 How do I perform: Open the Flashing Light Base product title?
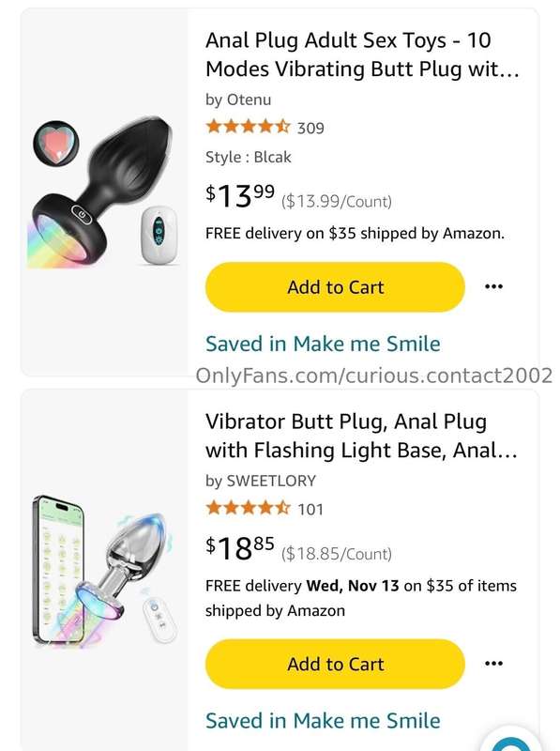361,436
